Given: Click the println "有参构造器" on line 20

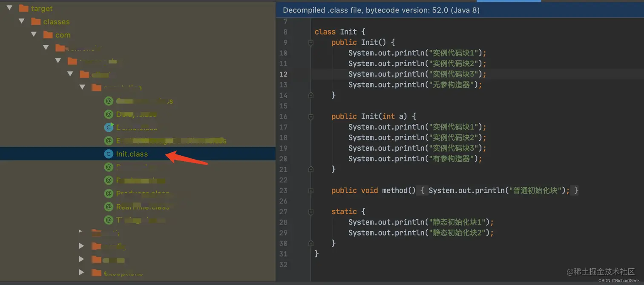Looking at the screenshot, I should tap(415, 159).
